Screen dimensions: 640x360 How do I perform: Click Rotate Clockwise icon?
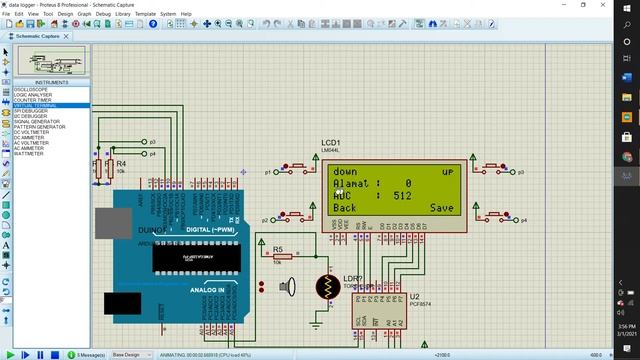pos(6,282)
